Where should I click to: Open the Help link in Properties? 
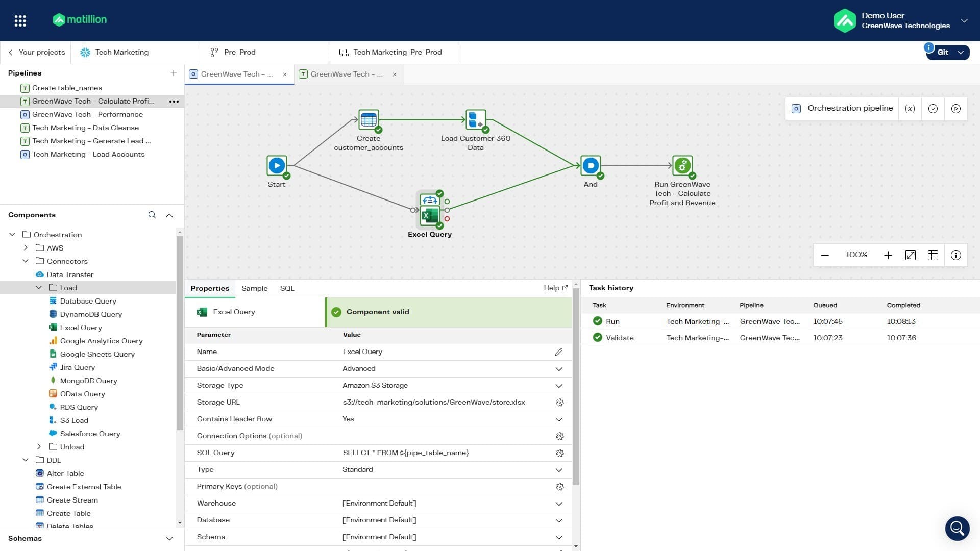click(x=555, y=288)
